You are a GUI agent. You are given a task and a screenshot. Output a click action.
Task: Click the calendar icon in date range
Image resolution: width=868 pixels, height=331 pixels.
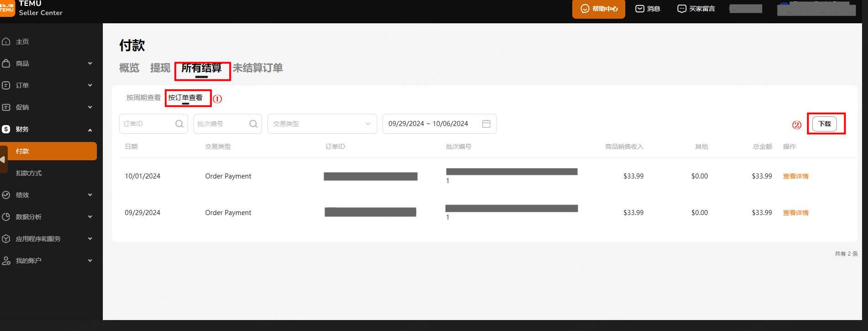pyautogui.click(x=486, y=124)
